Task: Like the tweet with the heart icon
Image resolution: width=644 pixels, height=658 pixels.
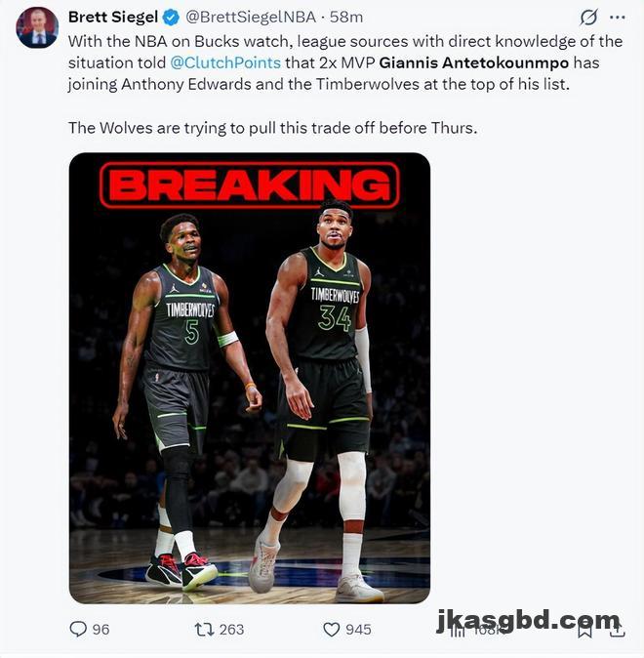Action: (332, 630)
